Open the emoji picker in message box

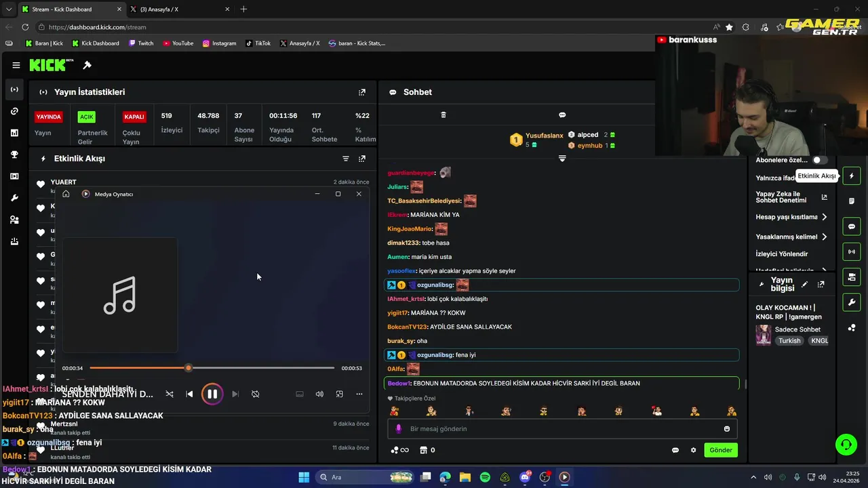[727, 429]
